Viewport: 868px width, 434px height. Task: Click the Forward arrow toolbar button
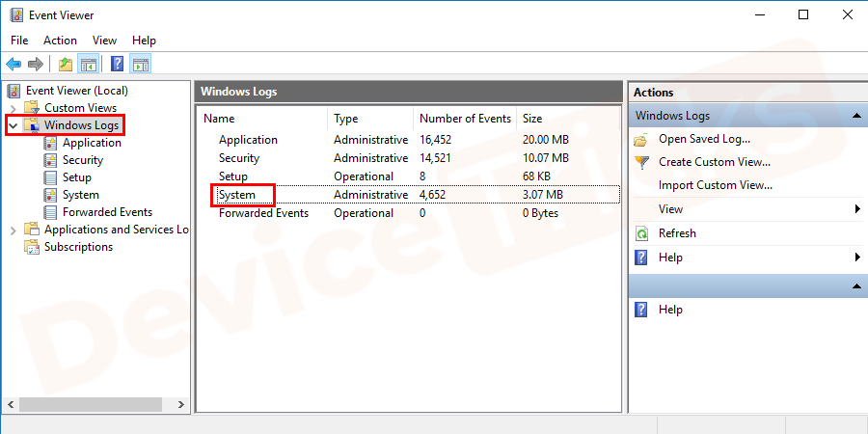[x=36, y=65]
